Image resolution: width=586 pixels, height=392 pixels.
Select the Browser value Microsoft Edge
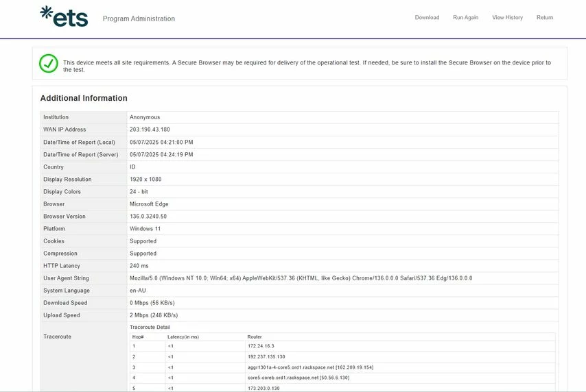[149, 204]
